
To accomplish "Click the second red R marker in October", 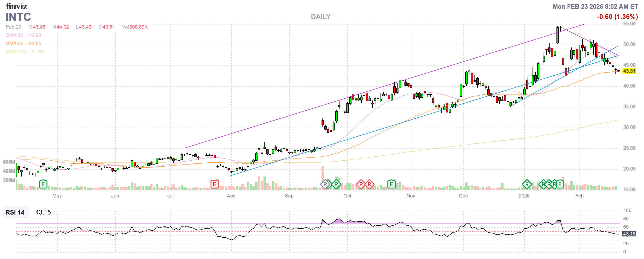I will pyautogui.click(x=369, y=185).
